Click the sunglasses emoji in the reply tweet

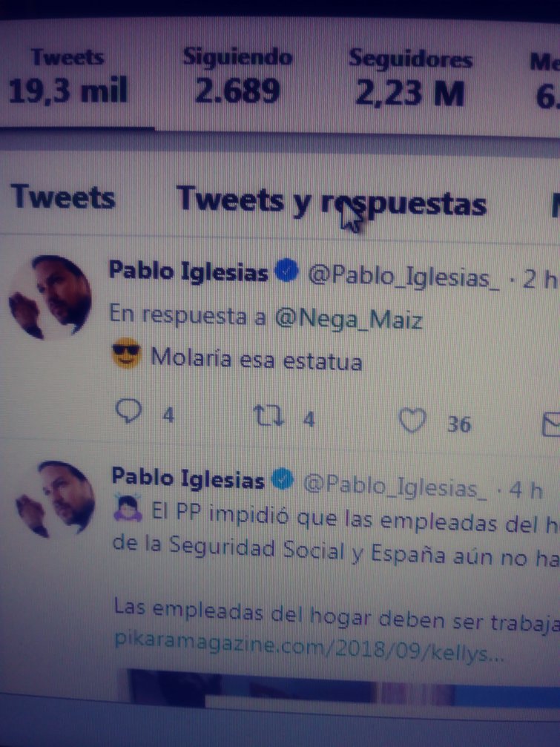[126, 354]
